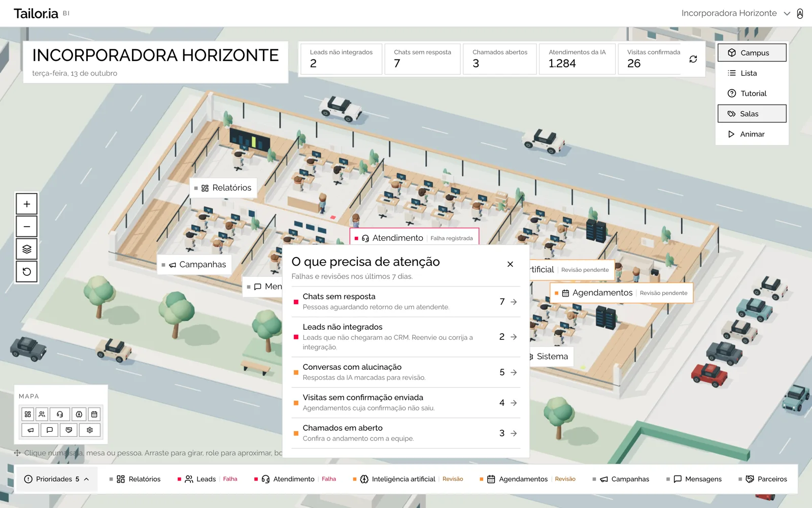Select the AI brain icon in the Mapa panel

pyautogui.click(x=79, y=414)
